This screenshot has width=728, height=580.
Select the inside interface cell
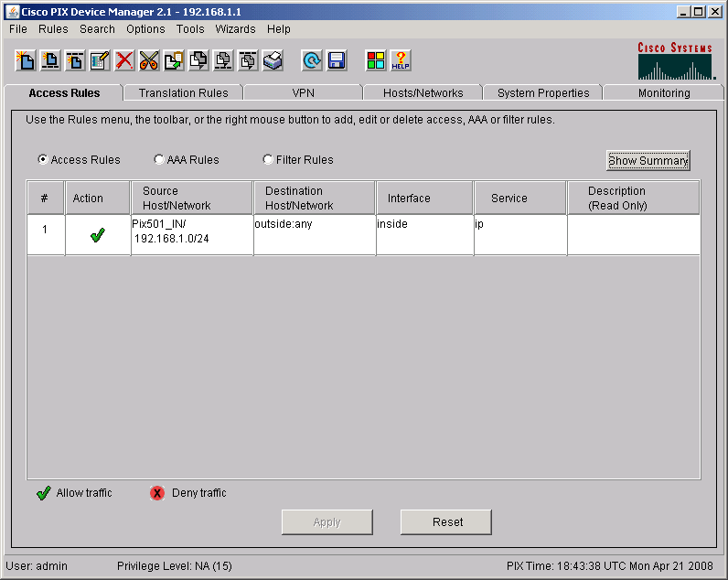[424, 234]
